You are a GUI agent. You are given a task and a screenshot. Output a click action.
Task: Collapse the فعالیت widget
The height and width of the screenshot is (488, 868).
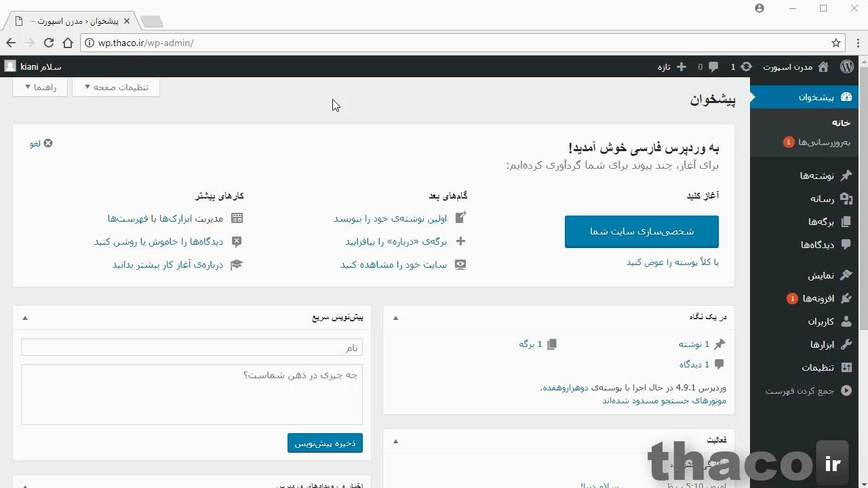tap(396, 441)
